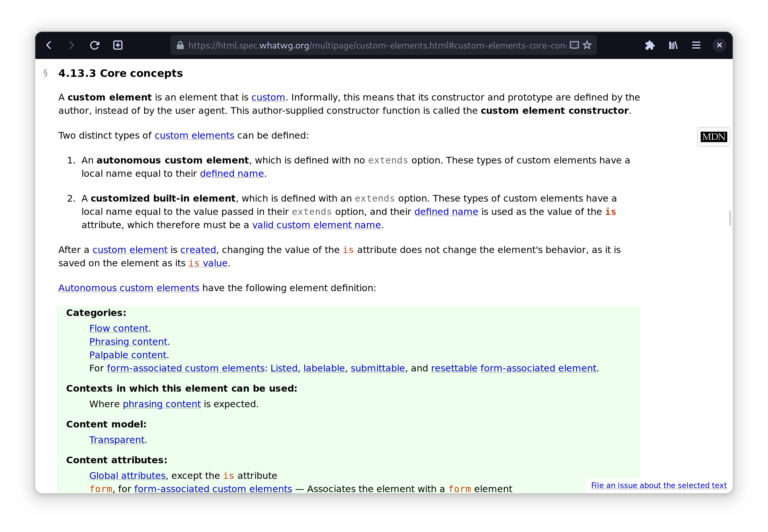Open the library and bookmarks sidebar
This screenshot has width=768, height=532.
click(x=673, y=45)
